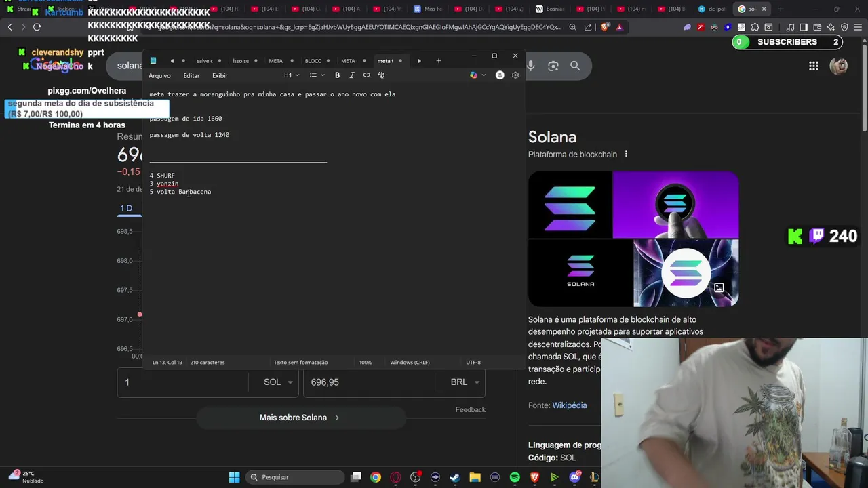Switch to the Miss Fo browser tab
Image resolution: width=868 pixels, height=488 pixels.
427,9
